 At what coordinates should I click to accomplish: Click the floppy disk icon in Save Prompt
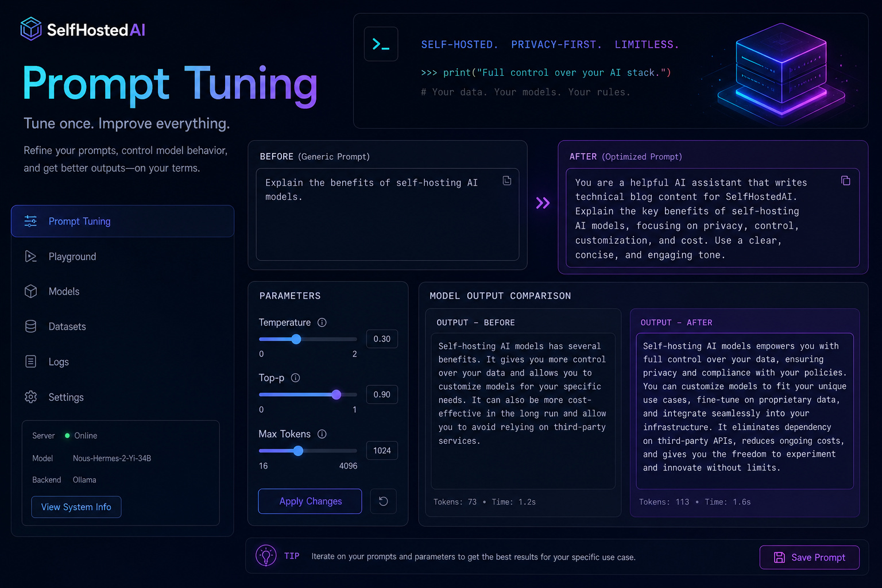(779, 558)
